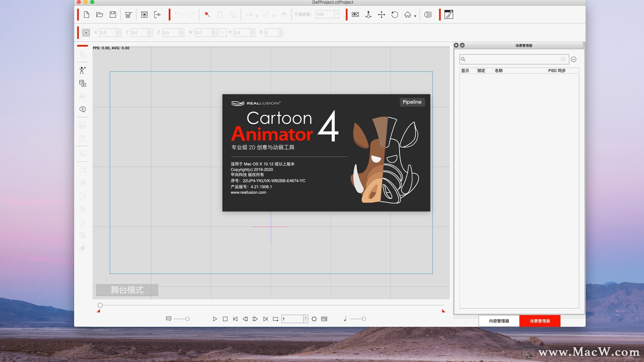
Task: Create a new project file
Action: coord(87,14)
